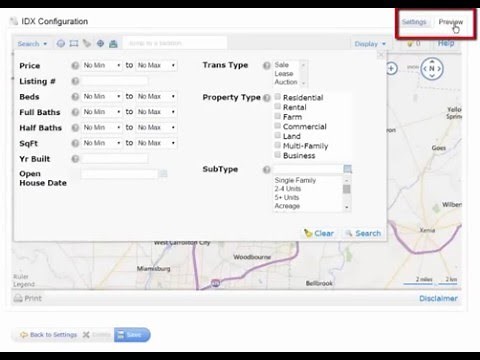Select Sale in Trans Type list

(282, 65)
